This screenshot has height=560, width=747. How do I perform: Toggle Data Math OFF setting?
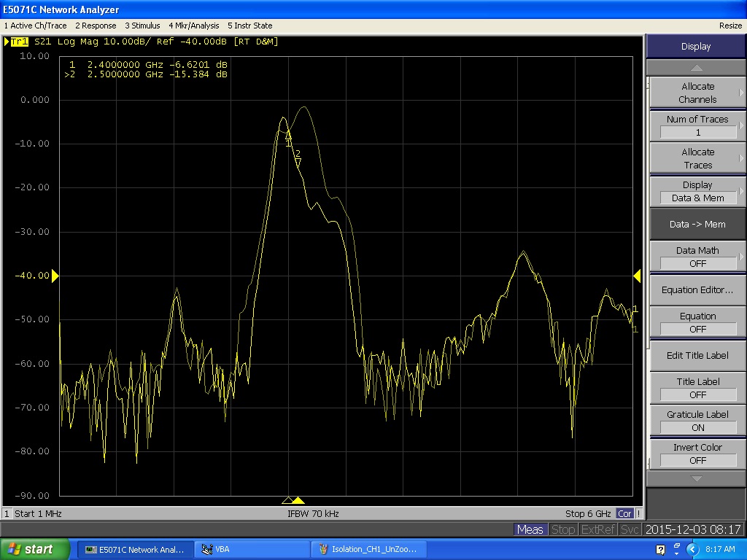[x=697, y=257]
